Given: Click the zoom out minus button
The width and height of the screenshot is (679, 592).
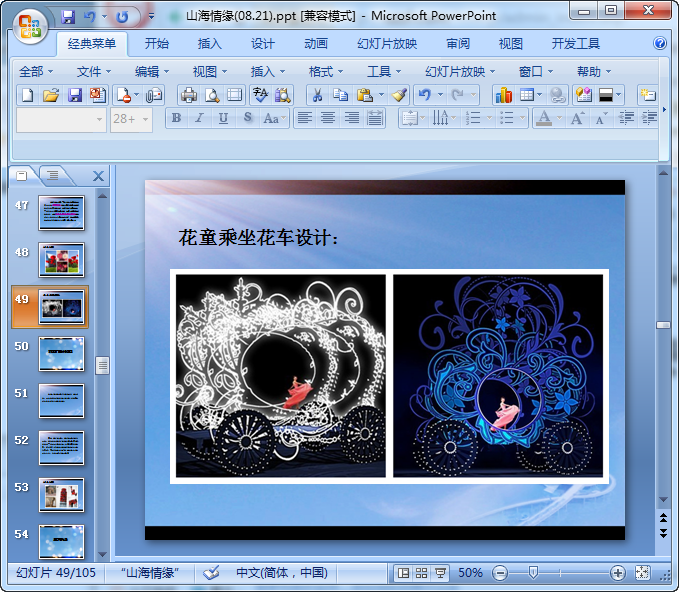Looking at the screenshot, I should pyautogui.click(x=500, y=573).
